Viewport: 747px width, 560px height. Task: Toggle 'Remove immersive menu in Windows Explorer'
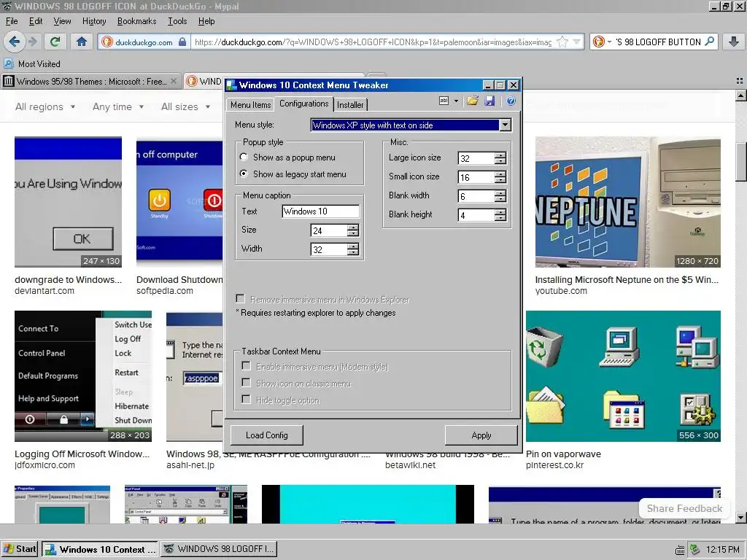[241, 298]
